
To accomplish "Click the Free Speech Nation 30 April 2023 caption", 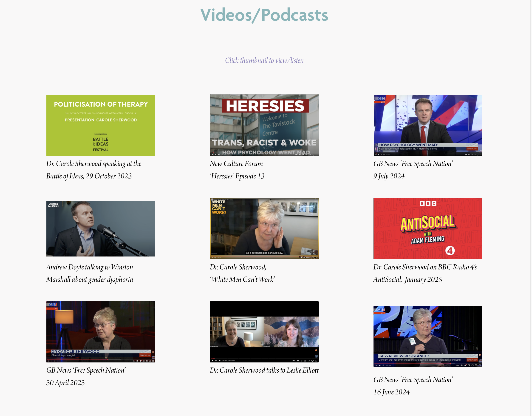I will 86,376.
